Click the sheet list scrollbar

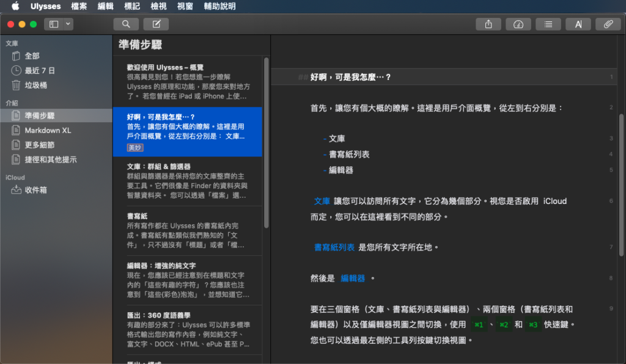(267, 143)
